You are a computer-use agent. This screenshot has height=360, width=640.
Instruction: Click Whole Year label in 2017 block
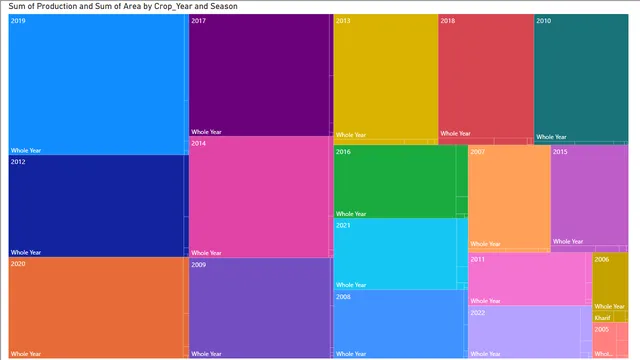(x=206, y=132)
